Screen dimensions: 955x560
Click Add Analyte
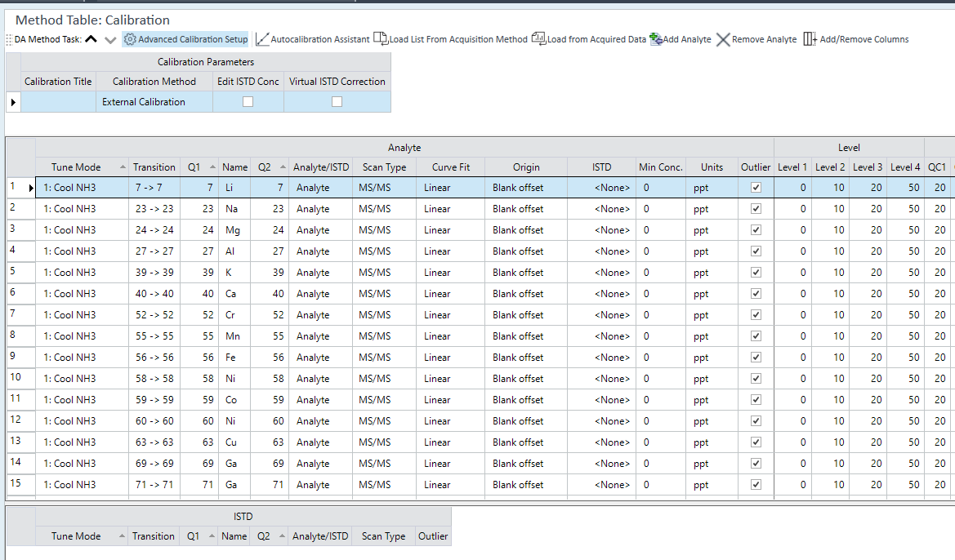tap(681, 39)
